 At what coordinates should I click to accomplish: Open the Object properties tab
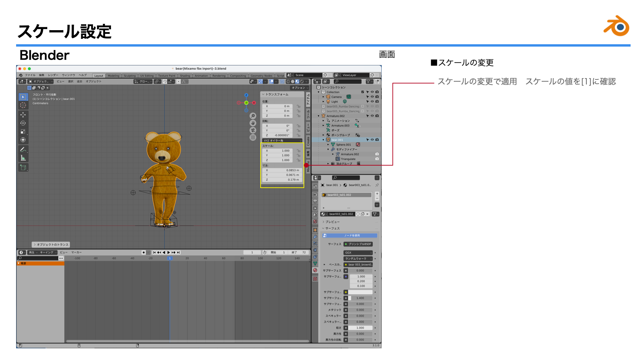tap(315, 230)
